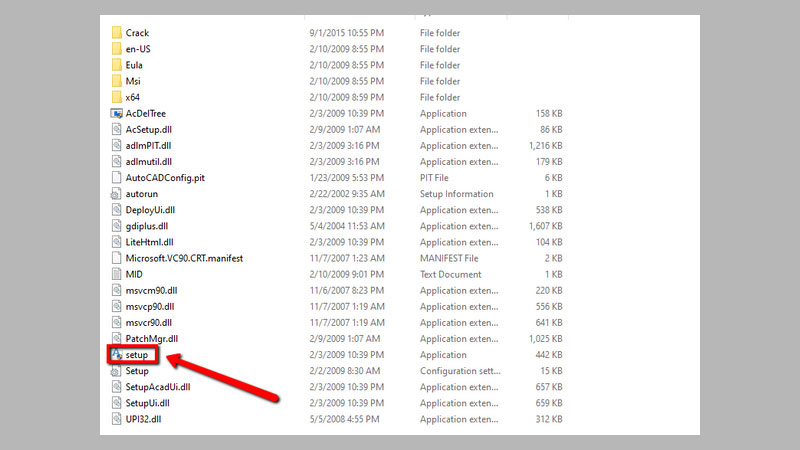Click the autorun file name
800x450 pixels.
[141, 194]
